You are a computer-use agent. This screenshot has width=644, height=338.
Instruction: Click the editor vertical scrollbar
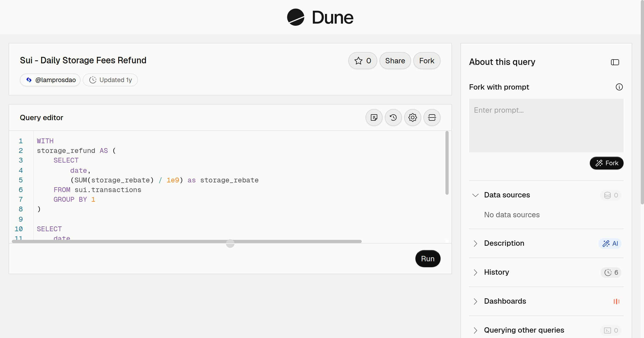pos(447,163)
